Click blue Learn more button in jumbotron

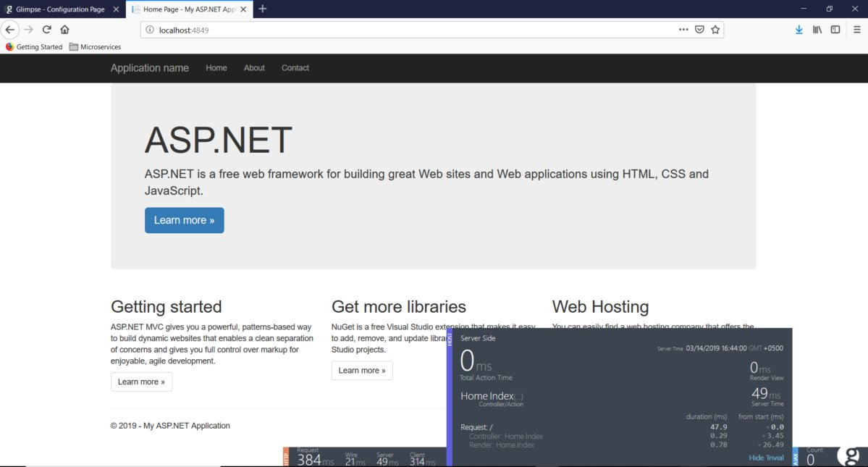185,220
